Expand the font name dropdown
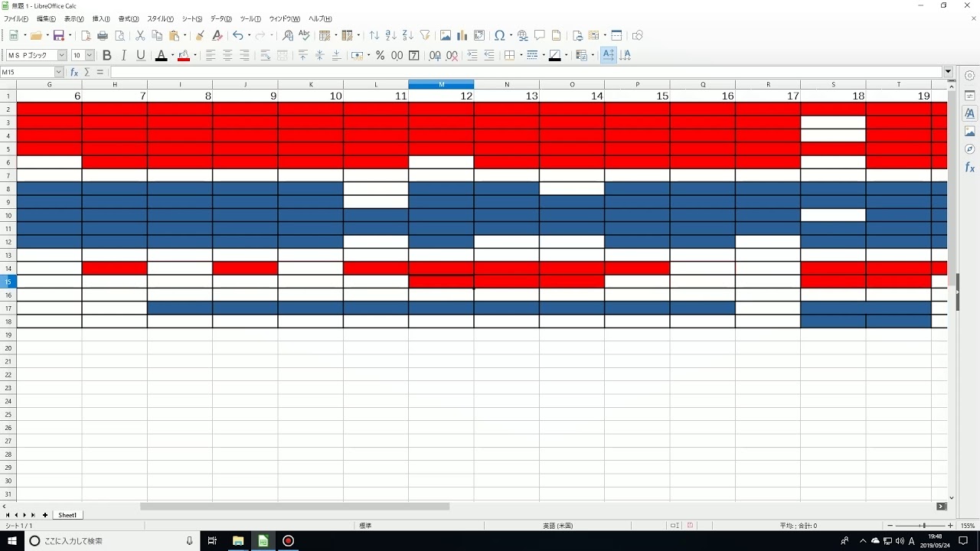The image size is (980, 551). 62,55
